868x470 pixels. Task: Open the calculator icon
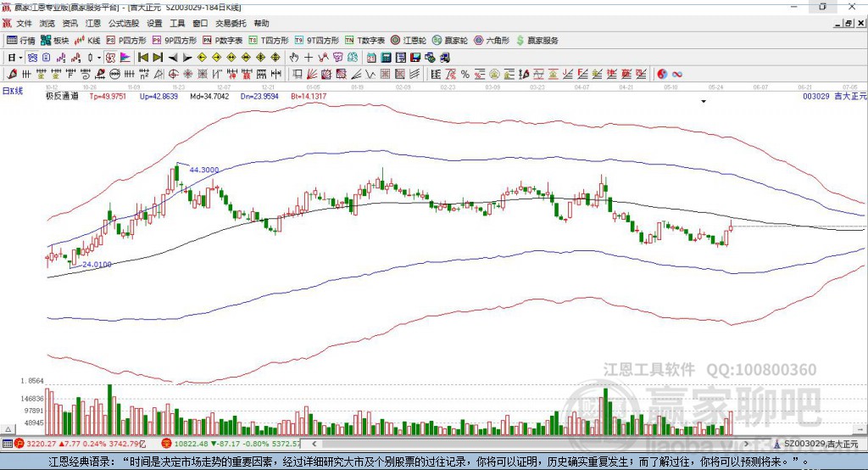[x=386, y=58]
